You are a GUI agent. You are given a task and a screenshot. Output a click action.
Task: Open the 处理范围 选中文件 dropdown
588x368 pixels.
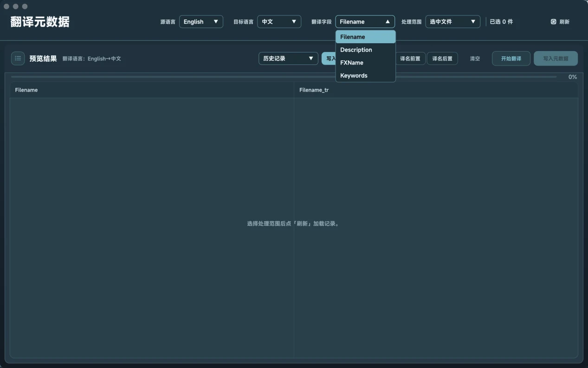click(x=452, y=22)
